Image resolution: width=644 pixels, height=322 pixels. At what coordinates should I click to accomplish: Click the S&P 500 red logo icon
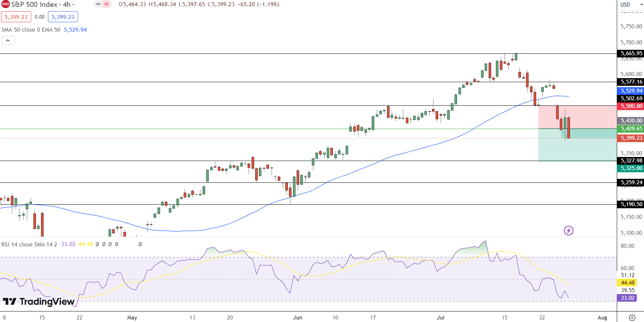5,4
